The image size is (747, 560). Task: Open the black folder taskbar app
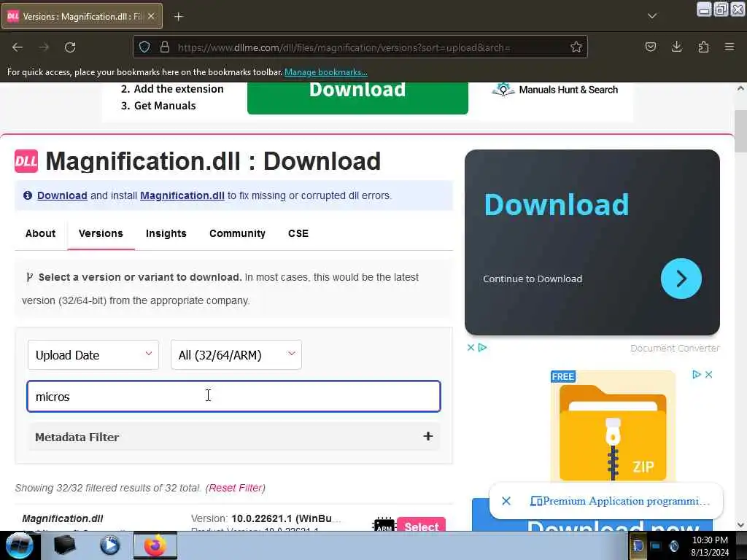coord(64,545)
